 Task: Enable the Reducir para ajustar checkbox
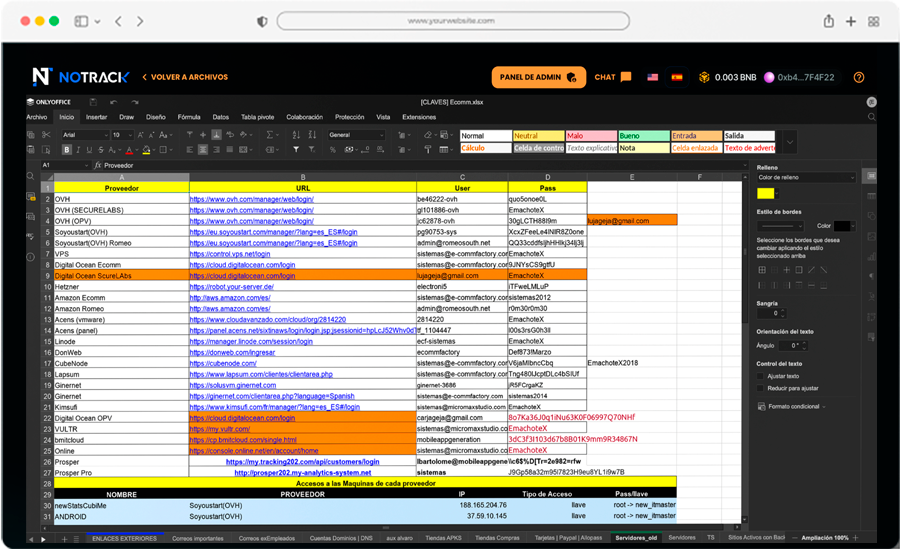pyautogui.click(x=761, y=388)
